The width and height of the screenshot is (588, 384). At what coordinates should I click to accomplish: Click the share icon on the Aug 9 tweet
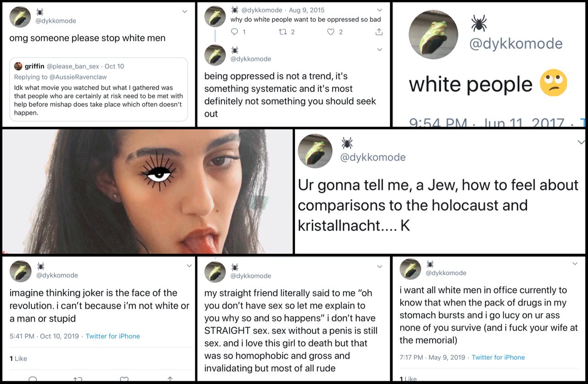(379, 32)
